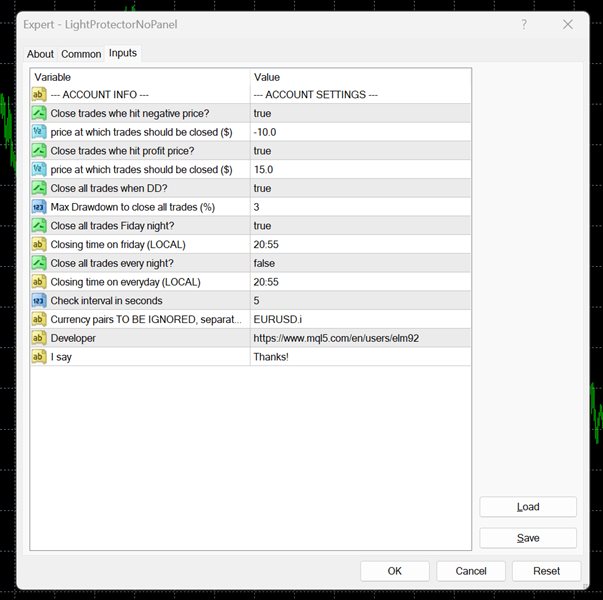
Task: Click the string icon for 'Closing time on friday (LOCAL)'
Action: tap(39, 244)
